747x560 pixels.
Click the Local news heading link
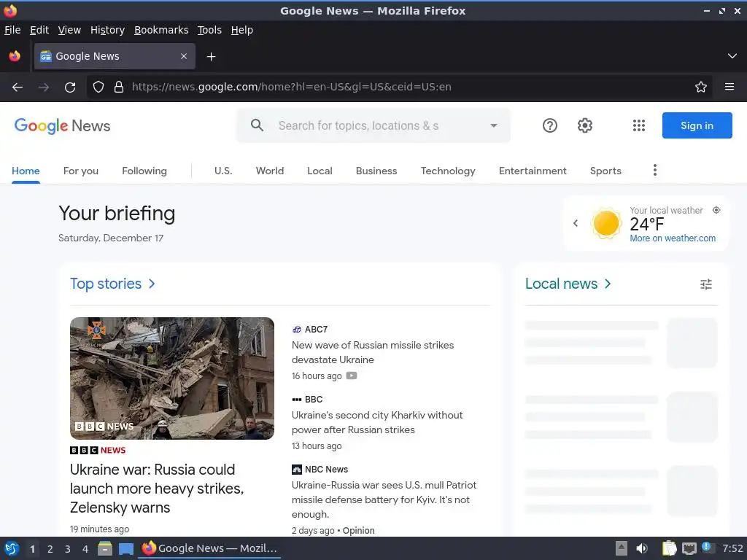pyautogui.click(x=568, y=284)
